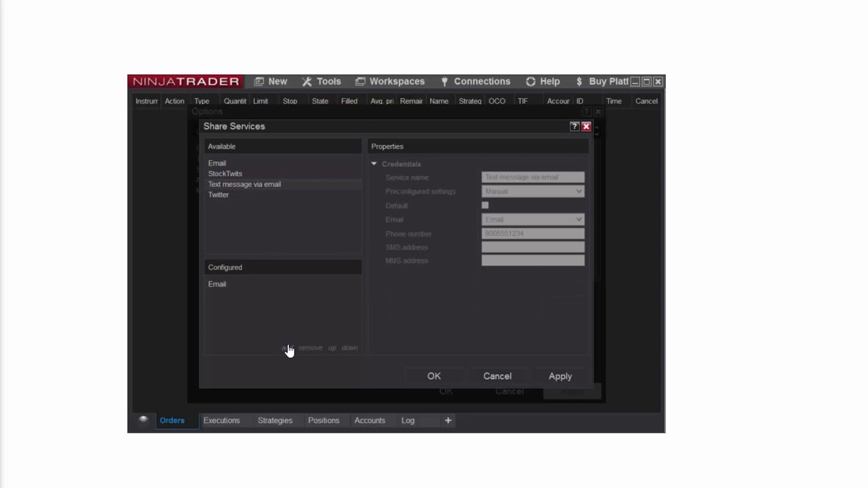The width and height of the screenshot is (868, 488).
Task: Open the Tools menu
Action: coord(321,81)
